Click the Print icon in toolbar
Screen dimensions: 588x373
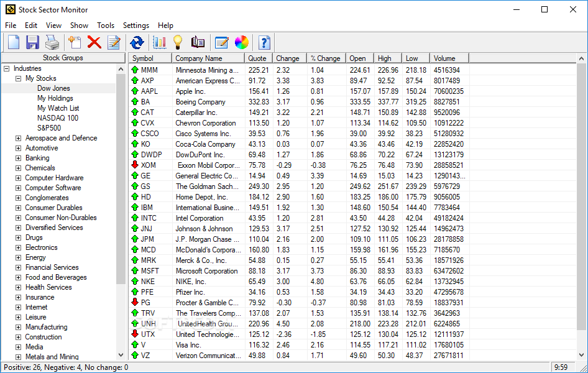coord(52,42)
